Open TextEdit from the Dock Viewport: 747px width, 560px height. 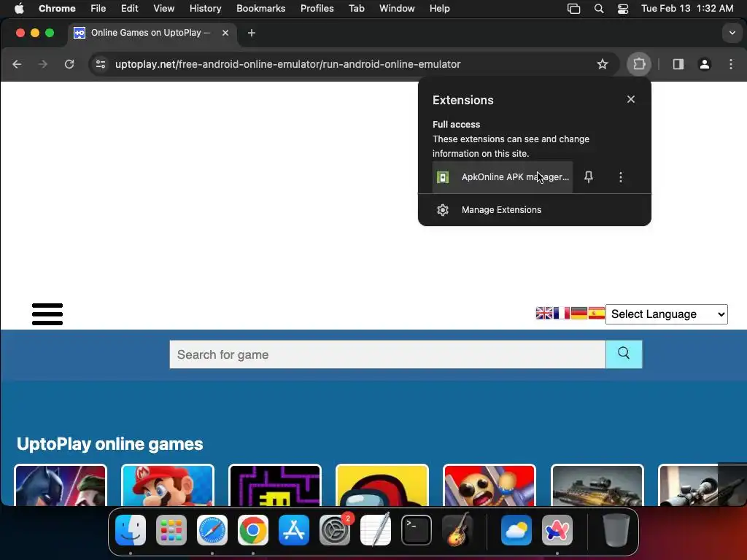point(376,530)
